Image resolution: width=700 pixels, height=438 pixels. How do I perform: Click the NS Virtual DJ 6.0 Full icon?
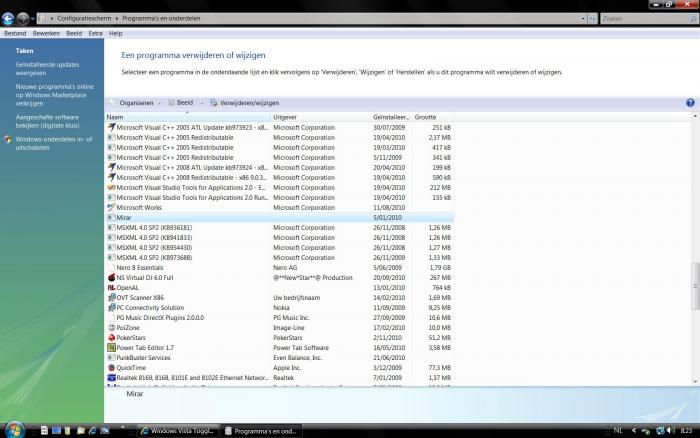[112, 278]
